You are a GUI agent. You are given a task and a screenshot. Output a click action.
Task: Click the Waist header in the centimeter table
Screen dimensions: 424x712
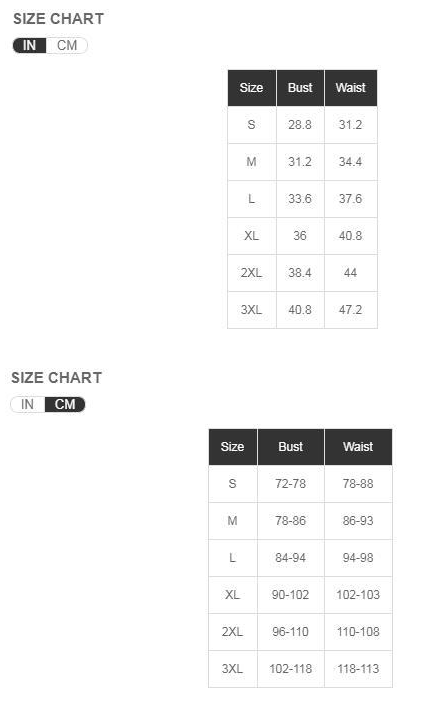coord(358,447)
